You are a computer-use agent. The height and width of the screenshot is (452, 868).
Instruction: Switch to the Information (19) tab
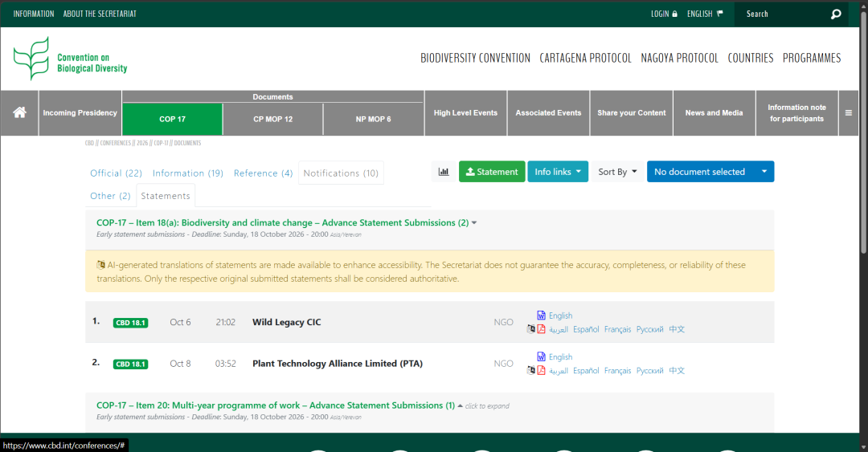point(187,173)
